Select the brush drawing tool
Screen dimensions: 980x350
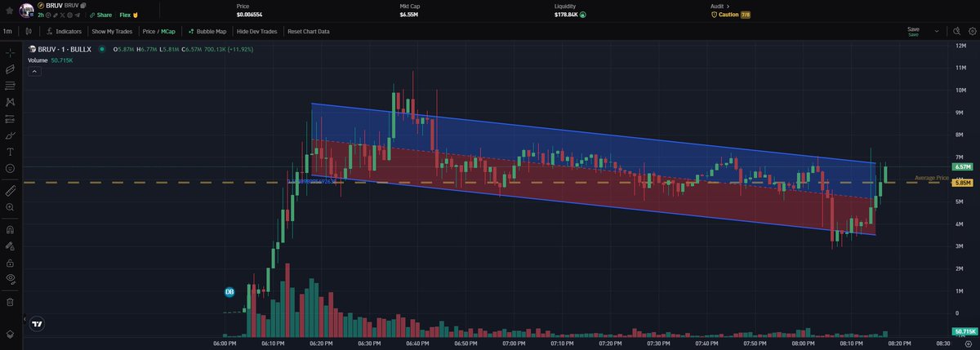tap(10, 135)
